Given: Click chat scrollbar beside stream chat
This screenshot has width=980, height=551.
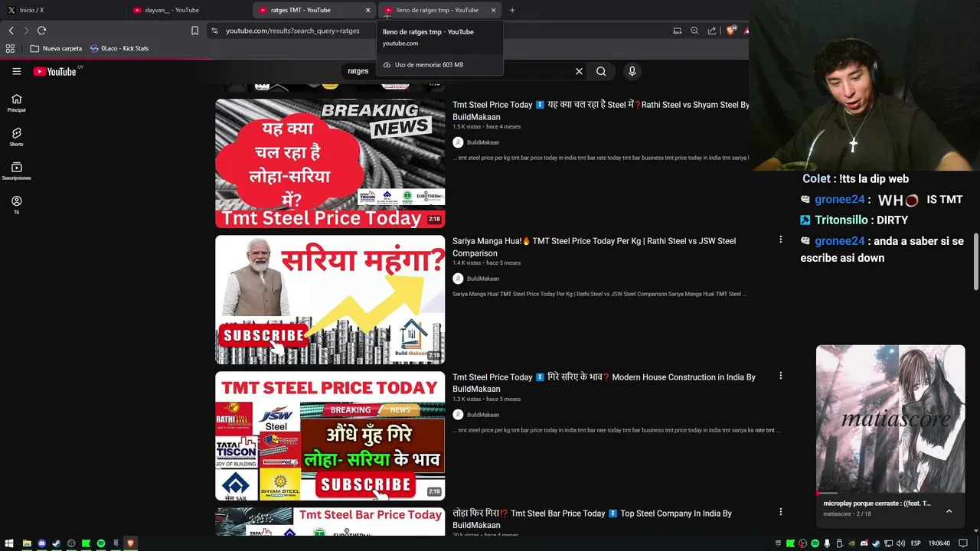Looking at the screenshot, I should pyautogui.click(x=975, y=262).
